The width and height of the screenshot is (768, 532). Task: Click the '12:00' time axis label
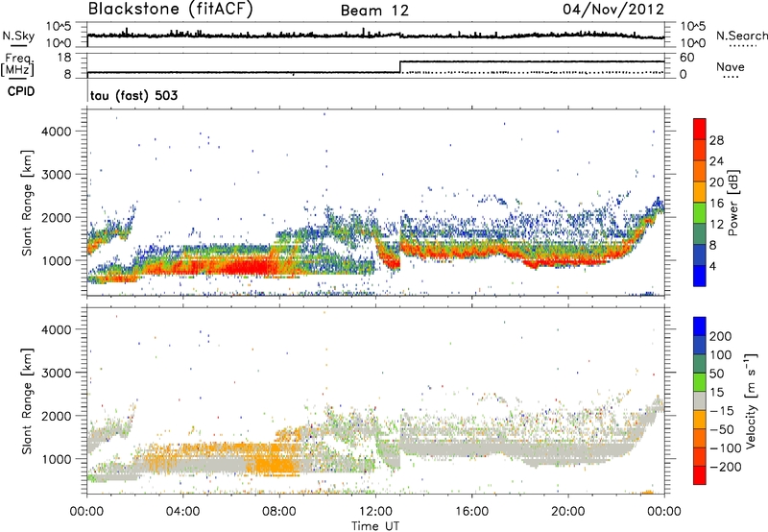pos(375,512)
